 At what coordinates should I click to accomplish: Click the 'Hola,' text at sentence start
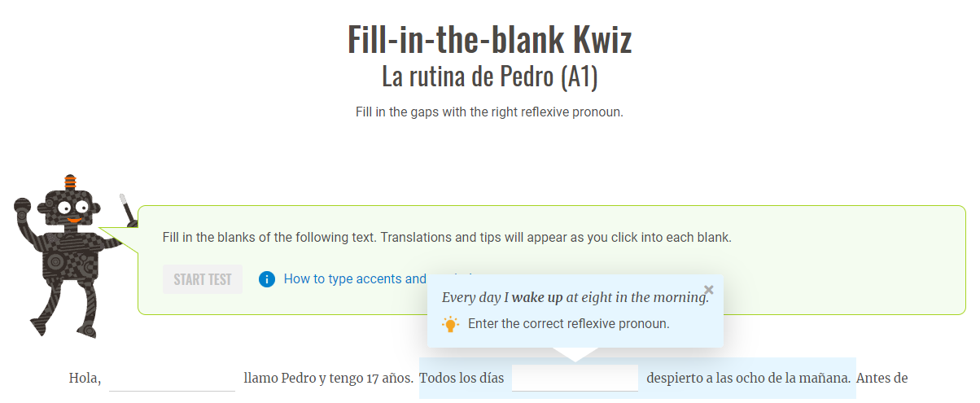pyautogui.click(x=85, y=379)
